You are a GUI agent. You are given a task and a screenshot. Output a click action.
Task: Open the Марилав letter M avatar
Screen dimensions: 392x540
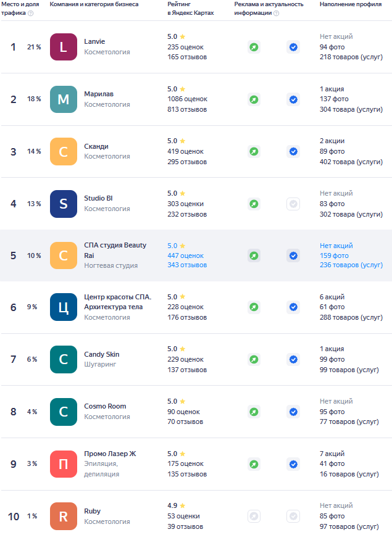tap(64, 99)
